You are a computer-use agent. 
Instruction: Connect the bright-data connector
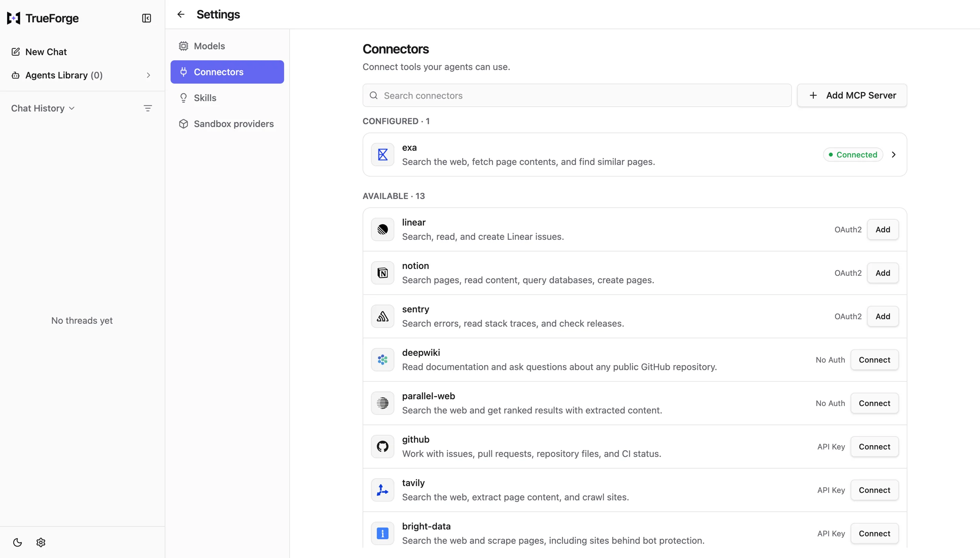coord(875,533)
